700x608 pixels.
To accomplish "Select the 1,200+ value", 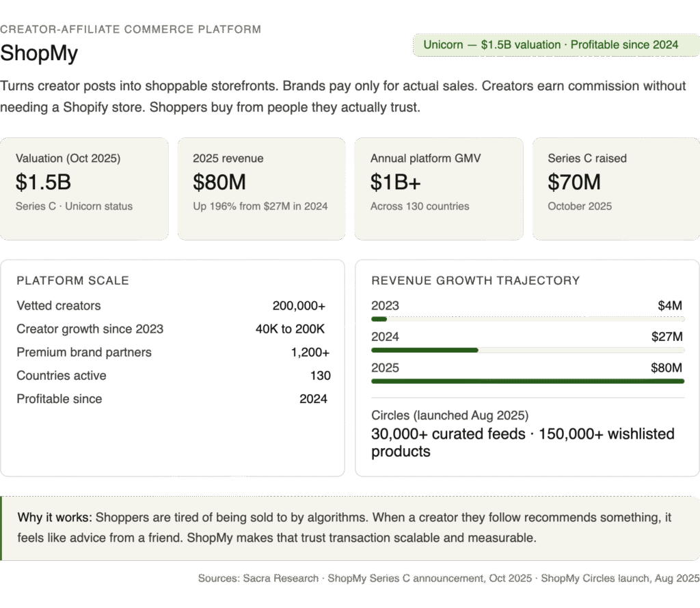I will click(x=310, y=353).
